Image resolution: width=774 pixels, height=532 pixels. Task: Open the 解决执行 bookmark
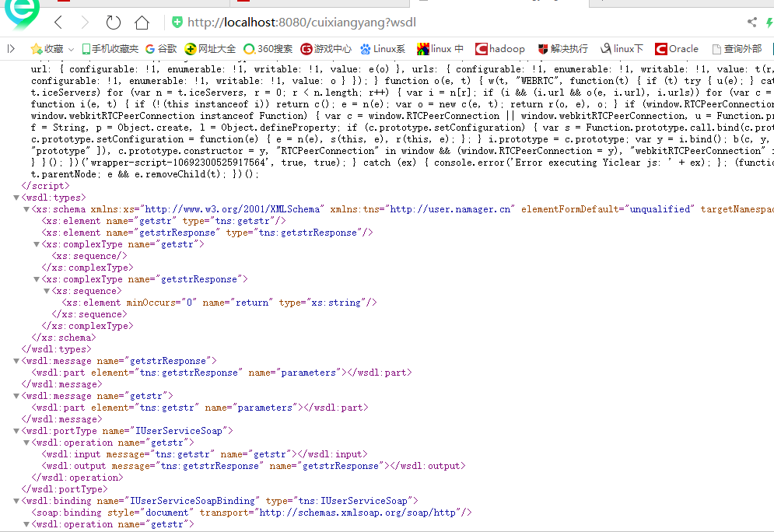[562, 49]
